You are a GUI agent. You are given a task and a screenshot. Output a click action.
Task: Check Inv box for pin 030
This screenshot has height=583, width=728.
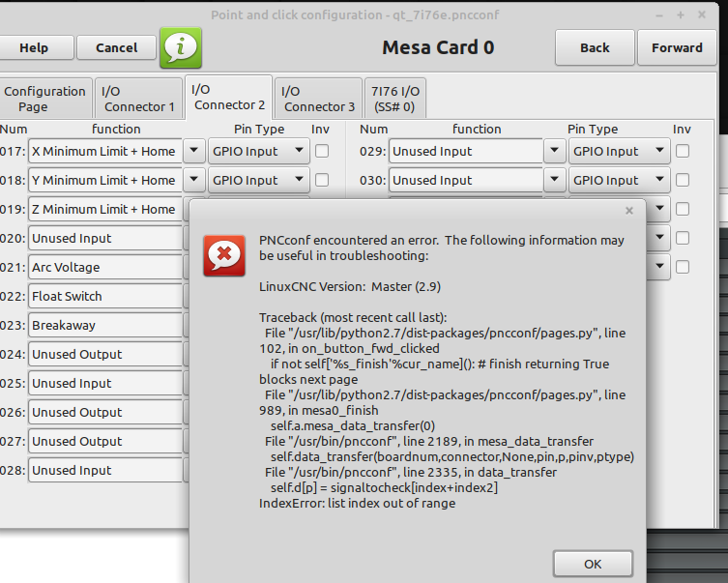683,180
